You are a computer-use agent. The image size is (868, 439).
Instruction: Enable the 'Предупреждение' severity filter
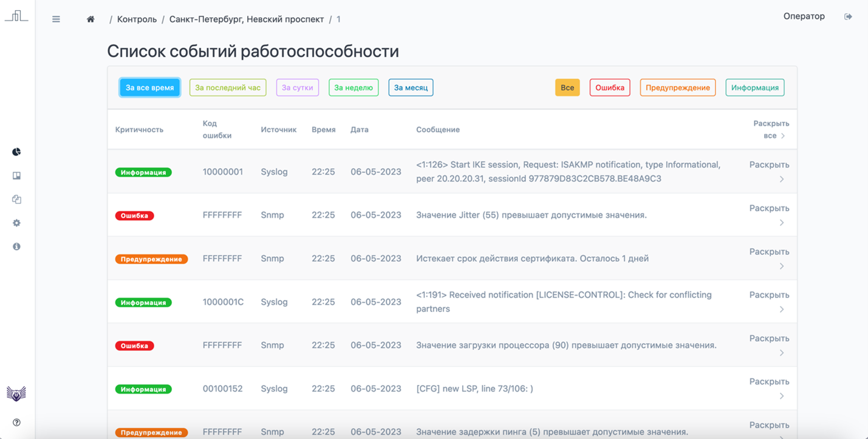[x=677, y=87]
